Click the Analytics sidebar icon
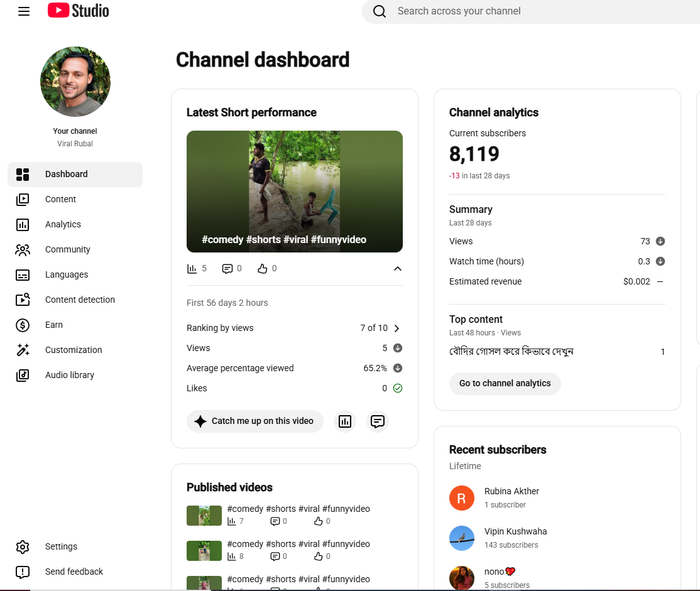700x591 pixels. tap(23, 224)
